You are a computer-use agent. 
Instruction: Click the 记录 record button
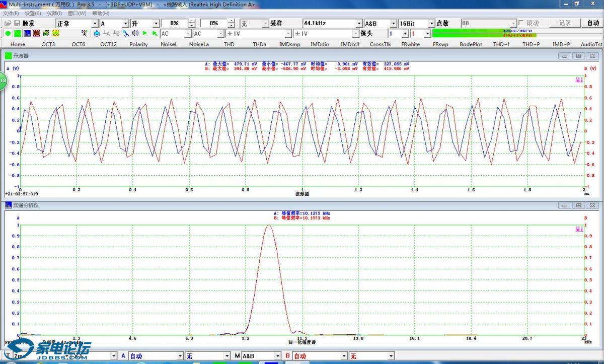click(x=565, y=23)
